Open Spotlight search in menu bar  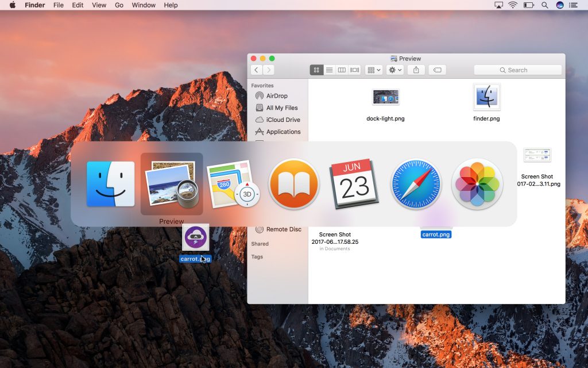(544, 5)
